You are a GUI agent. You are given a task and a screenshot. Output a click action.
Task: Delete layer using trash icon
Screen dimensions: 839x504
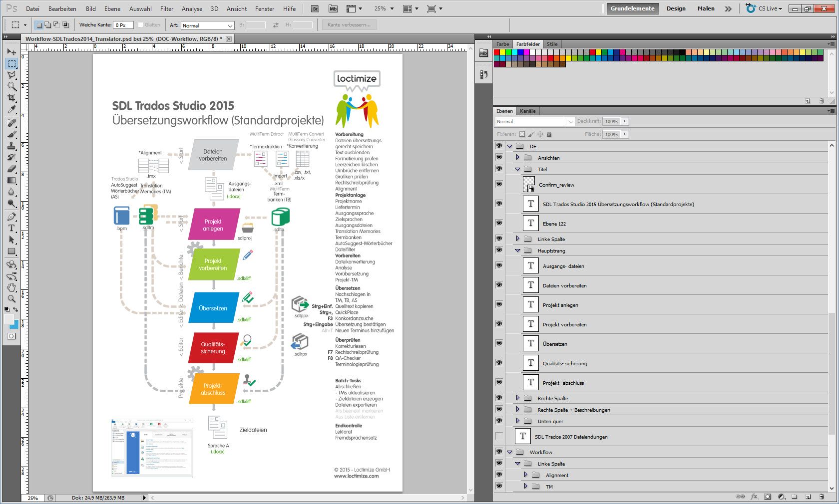[822, 497]
